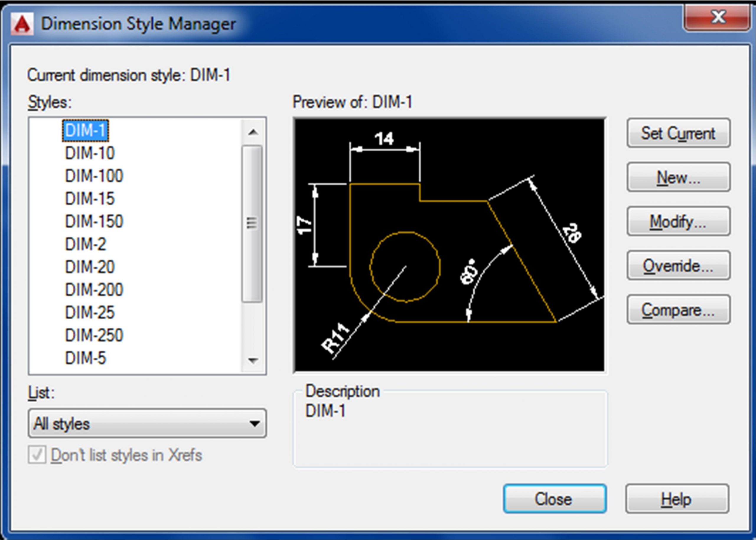This screenshot has height=540, width=756.
Task: Click the styles list scroll-up arrow
Action: click(x=253, y=132)
